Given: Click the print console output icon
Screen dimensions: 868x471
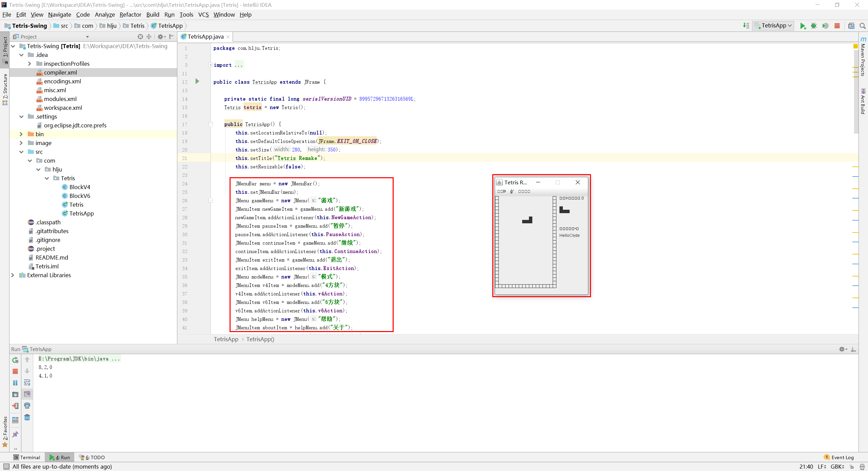Looking at the screenshot, I should click(x=27, y=406).
